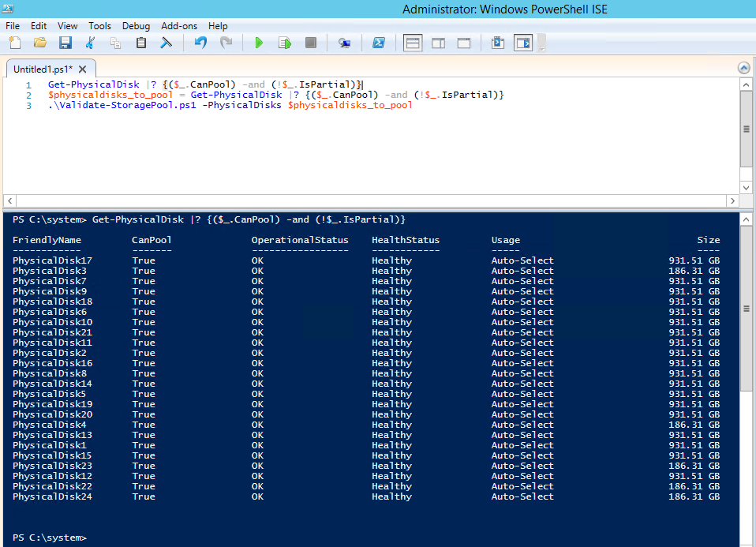The image size is (756, 547).
Task: Click the Usage column header
Action: (506, 240)
